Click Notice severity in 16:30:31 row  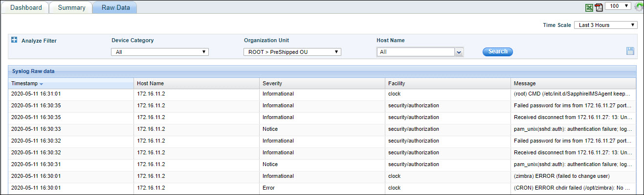(x=270, y=164)
